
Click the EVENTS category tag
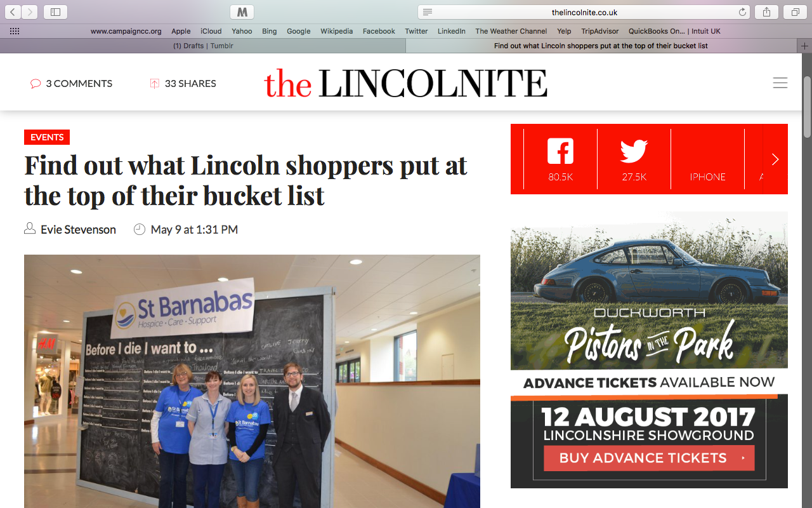pos(47,137)
